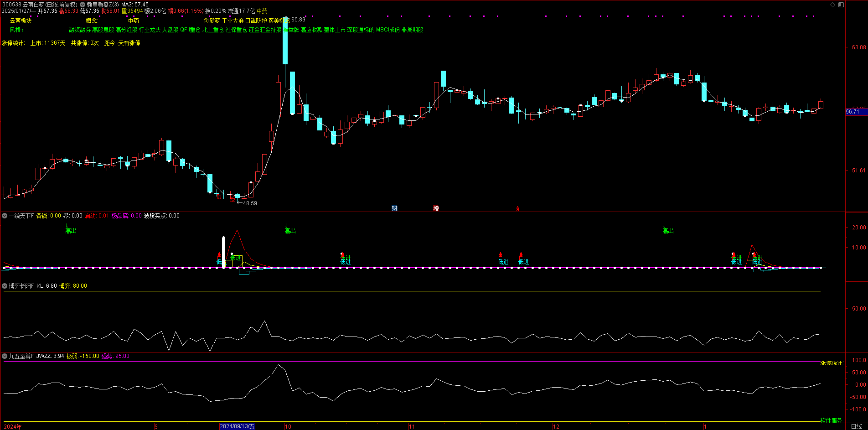Click the 证金汇金持股 style tag

tap(265, 30)
